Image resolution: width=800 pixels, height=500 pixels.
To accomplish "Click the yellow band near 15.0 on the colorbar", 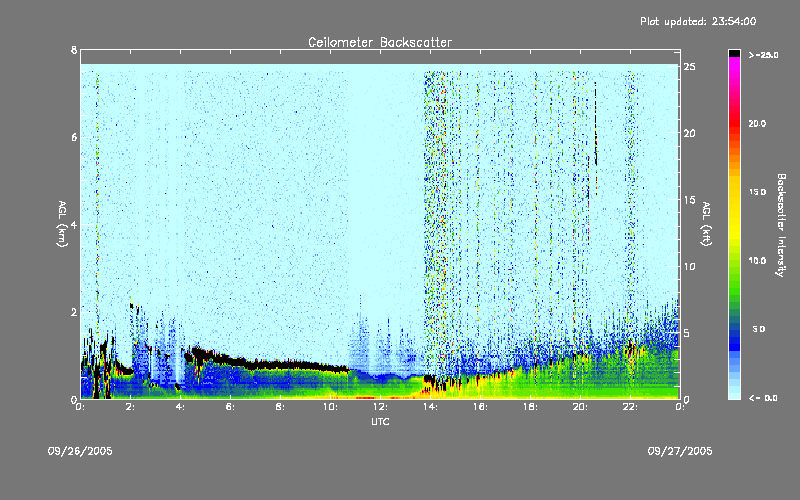I will tap(734, 194).
